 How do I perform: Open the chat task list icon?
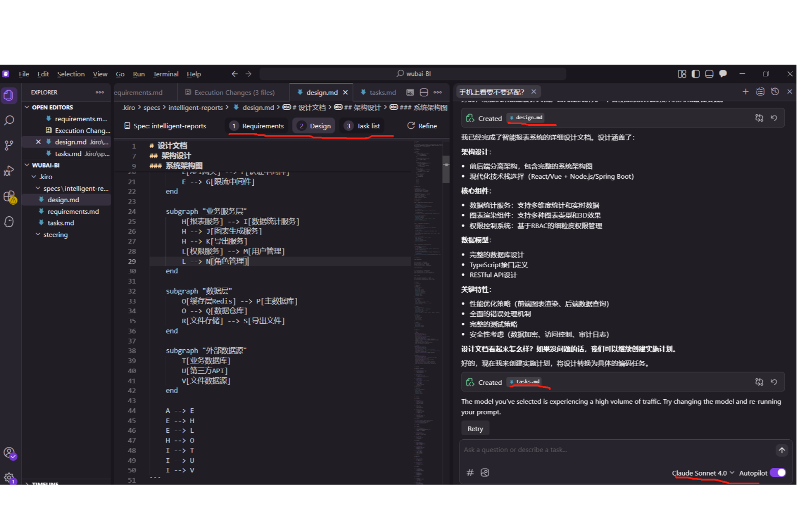click(x=760, y=92)
